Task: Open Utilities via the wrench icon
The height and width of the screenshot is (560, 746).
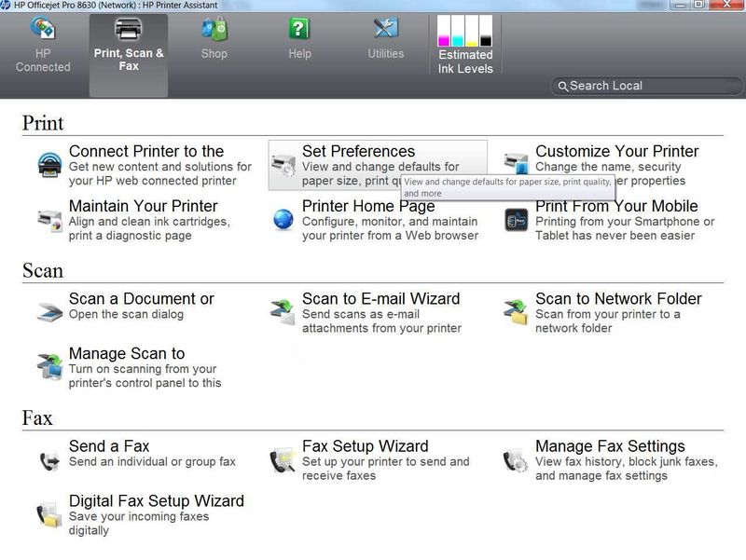Action: pos(384,29)
